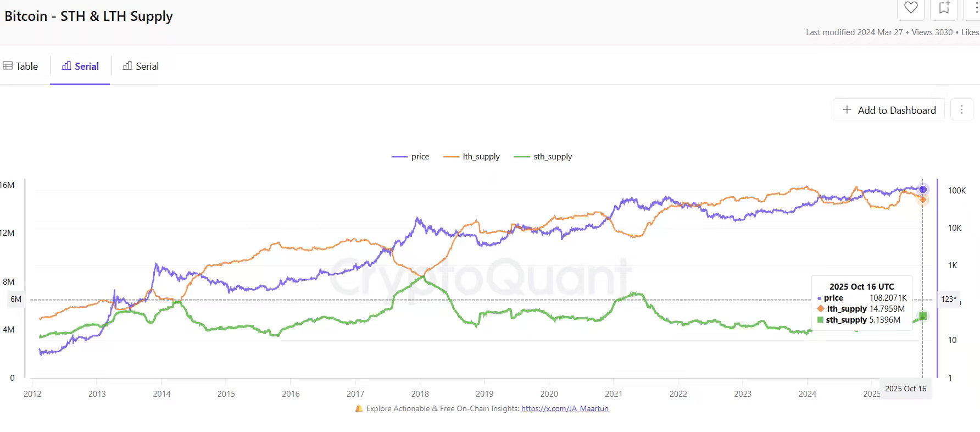The height and width of the screenshot is (432, 980).
Task: Toggle the price series in the legend
Action: pyautogui.click(x=410, y=157)
